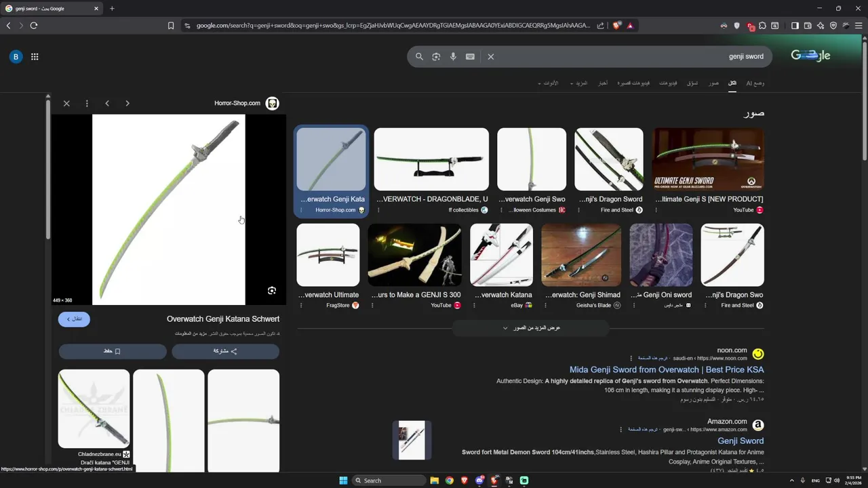
Task: Open the preview panel three-dot options menu
Action: (87, 104)
